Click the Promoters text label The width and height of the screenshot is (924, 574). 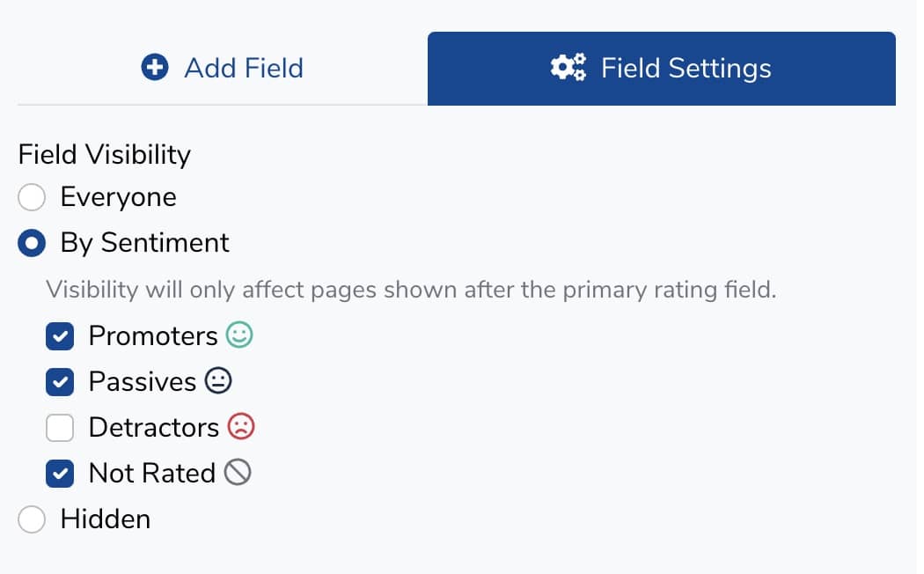[153, 335]
